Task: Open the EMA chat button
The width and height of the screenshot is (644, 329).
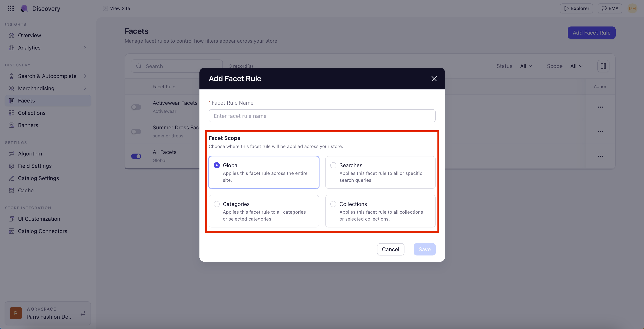Action: (609, 8)
